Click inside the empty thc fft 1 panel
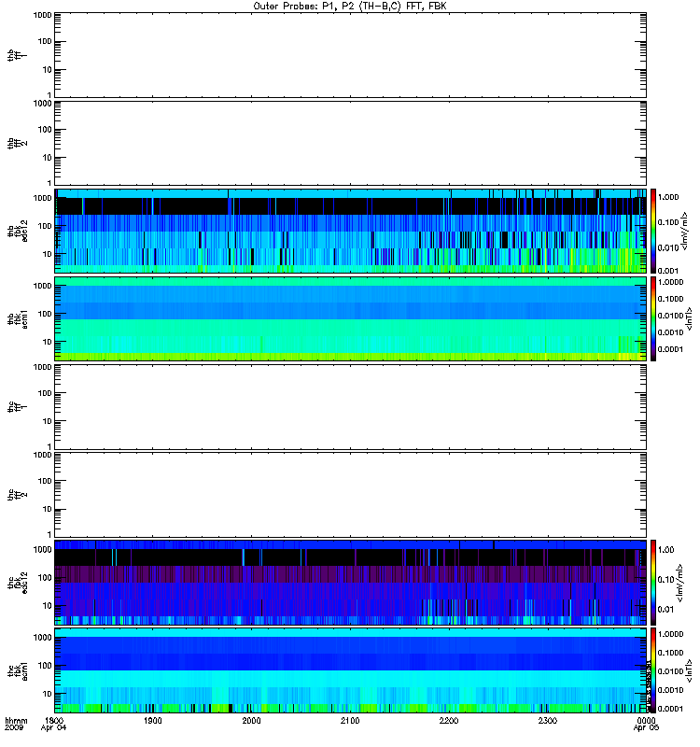Image resolution: width=700 pixels, height=747 pixels. (x=350, y=407)
